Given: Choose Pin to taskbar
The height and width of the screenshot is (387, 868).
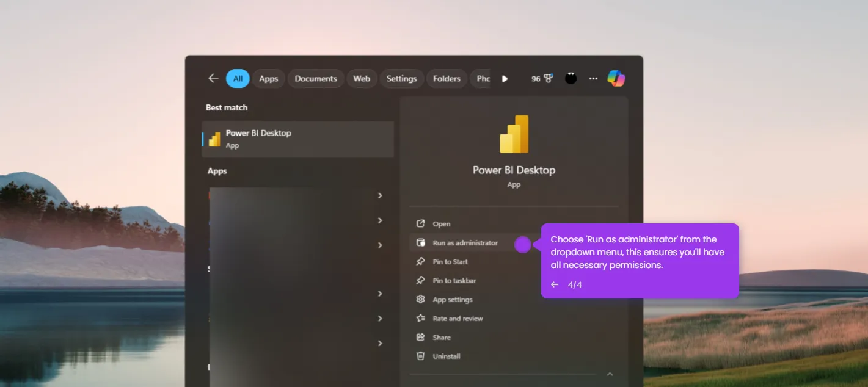Looking at the screenshot, I should click(x=514, y=281).
